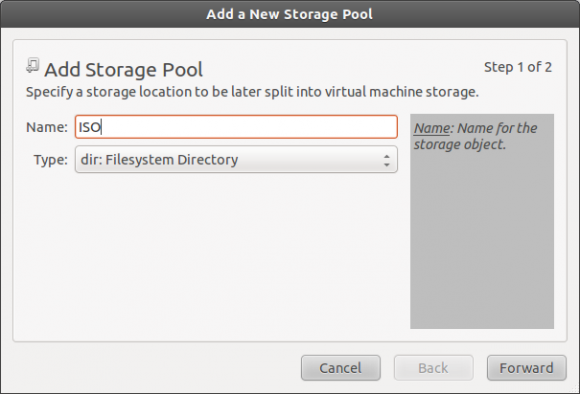Image resolution: width=580 pixels, height=394 pixels.
Task: Click the 'Type:' field label
Action: 51,160
